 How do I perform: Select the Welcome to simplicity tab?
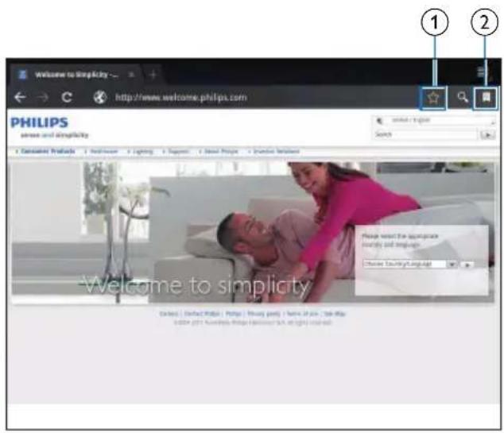click(76, 75)
